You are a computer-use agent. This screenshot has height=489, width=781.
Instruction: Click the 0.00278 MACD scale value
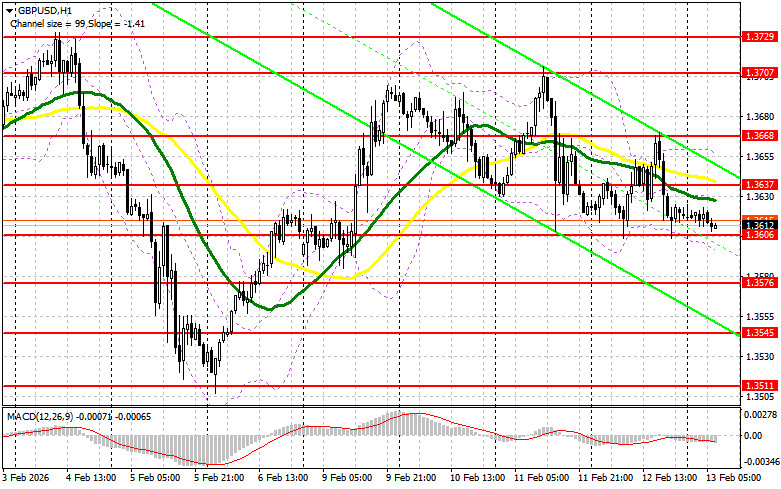click(759, 413)
